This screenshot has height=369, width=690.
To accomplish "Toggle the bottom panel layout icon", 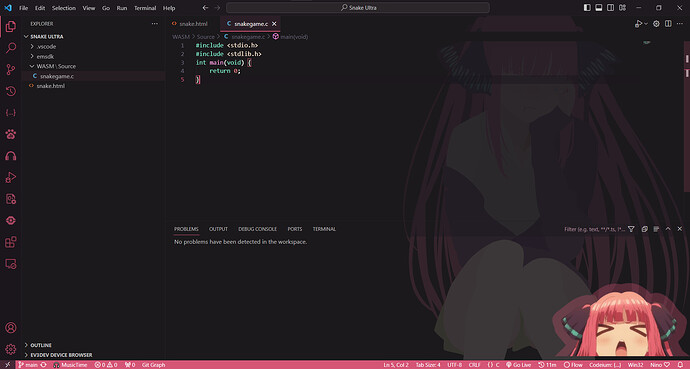I will click(x=598, y=8).
